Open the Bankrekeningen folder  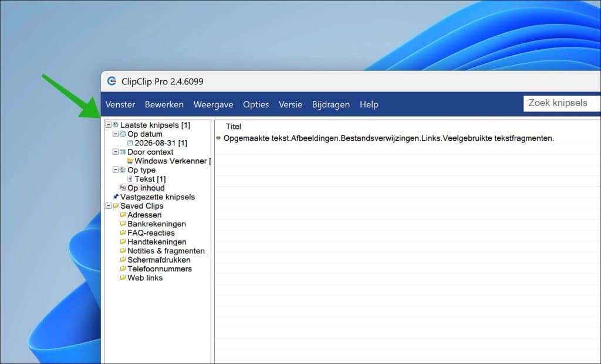tap(157, 224)
